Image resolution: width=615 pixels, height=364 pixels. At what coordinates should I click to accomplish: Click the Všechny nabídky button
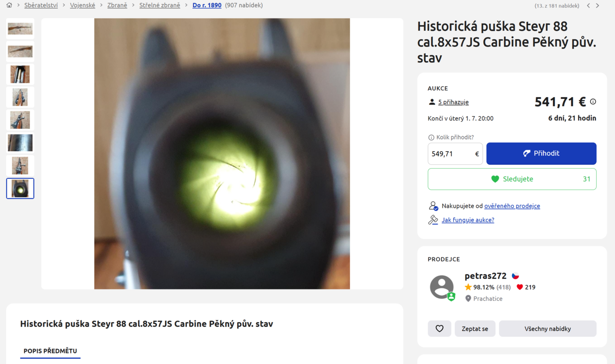pyautogui.click(x=547, y=328)
